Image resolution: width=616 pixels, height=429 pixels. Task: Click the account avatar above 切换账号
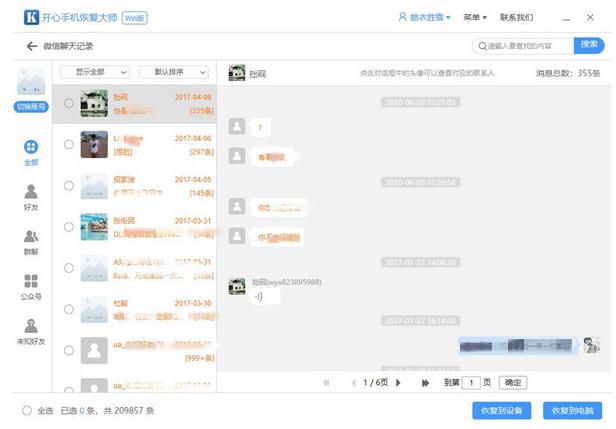click(x=31, y=81)
